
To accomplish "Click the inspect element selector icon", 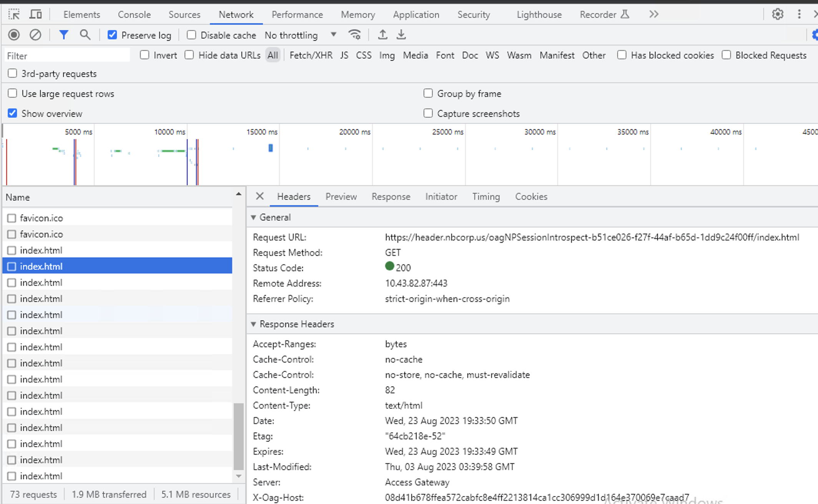I will click(14, 15).
